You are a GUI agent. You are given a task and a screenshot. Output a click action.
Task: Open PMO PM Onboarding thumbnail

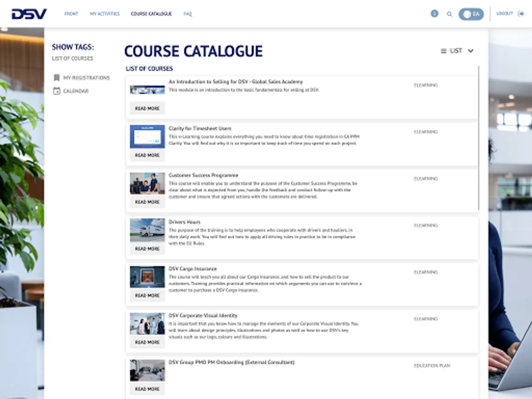pyautogui.click(x=147, y=370)
